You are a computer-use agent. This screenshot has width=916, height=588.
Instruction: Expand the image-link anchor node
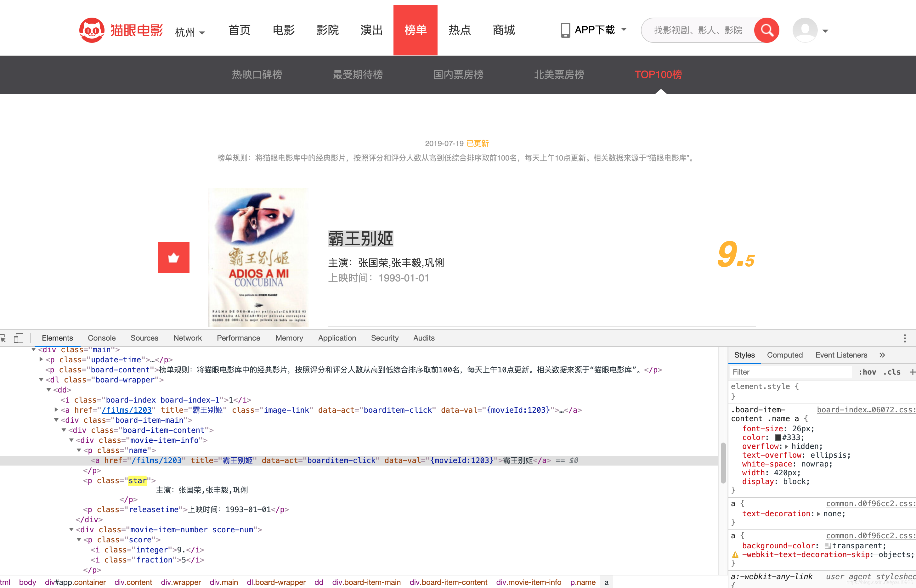point(57,410)
